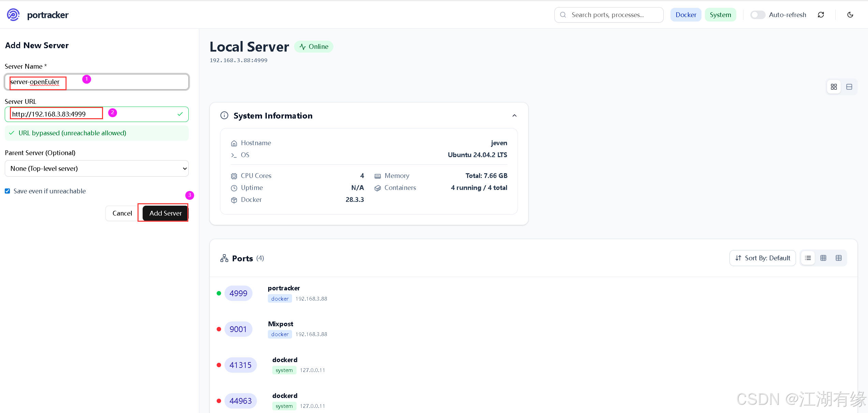Screen dimensions: 868x413
Task: Select ports list view icon
Action: tap(808, 258)
